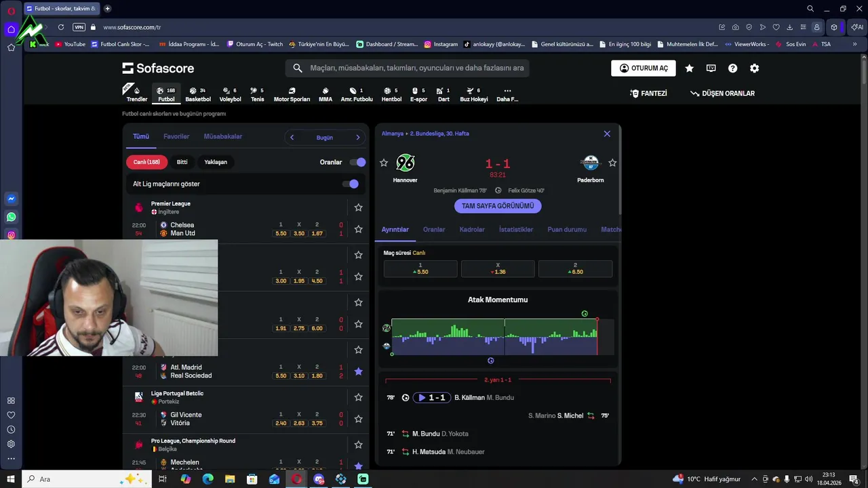
Task: Open WhatsApp in Opera sidebar
Action: tap(11, 217)
